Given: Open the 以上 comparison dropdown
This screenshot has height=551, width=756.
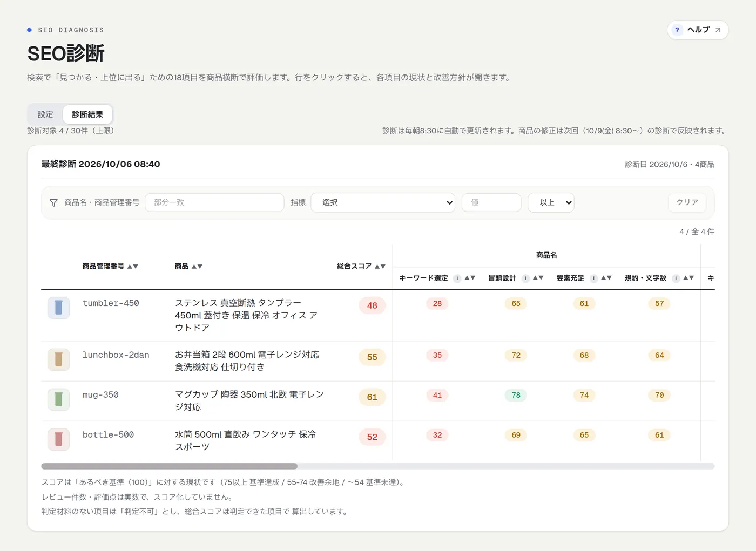Looking at the screenshot, I should (551, 202).
